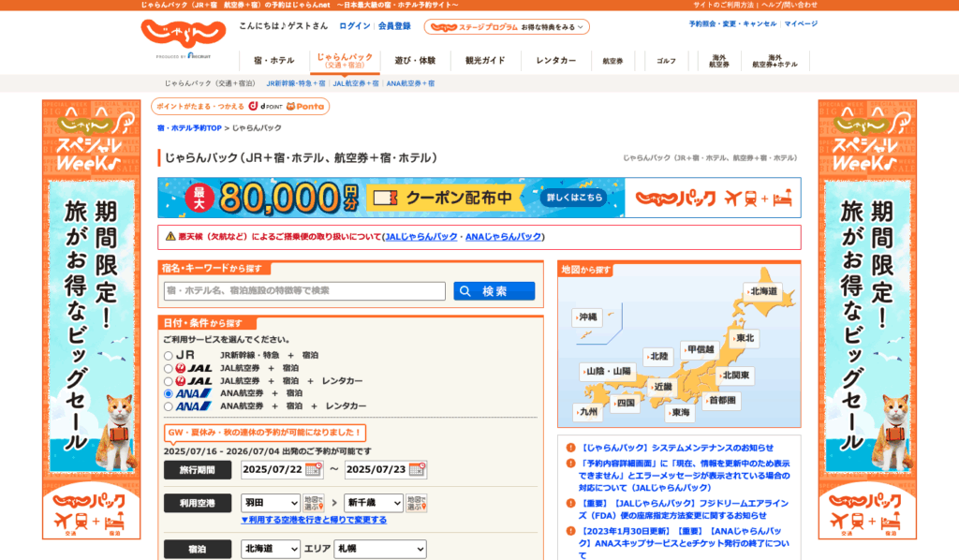Image resolution: width=959 pixels, height=560 pixels.
Task: Select 山陰・山陽 on the map
Action: 607,371
